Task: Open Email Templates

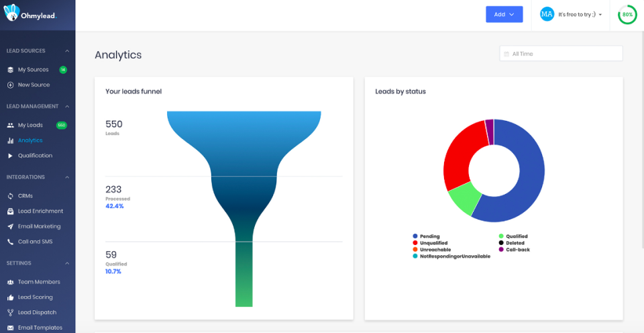Action: click(x=40, y=328)
